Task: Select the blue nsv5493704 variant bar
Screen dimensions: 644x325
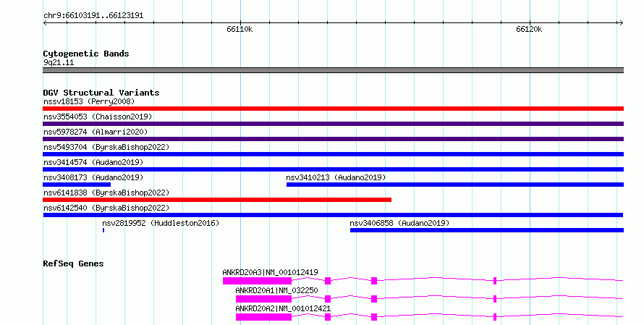Action: (333, 154)
